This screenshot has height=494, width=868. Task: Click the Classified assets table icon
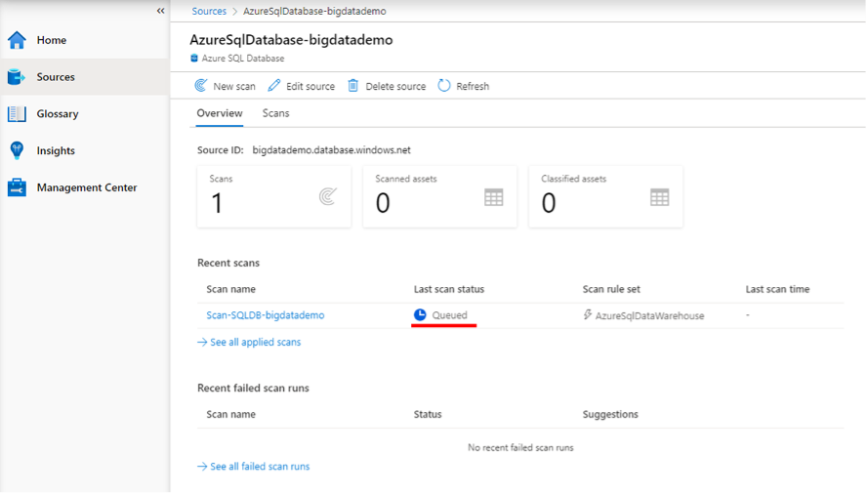click(x=660, y=197)
